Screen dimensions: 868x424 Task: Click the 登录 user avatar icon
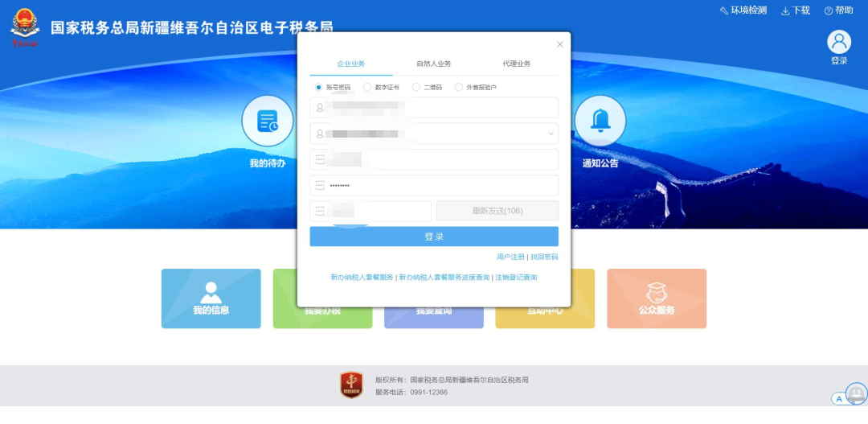tap(838, 42)
